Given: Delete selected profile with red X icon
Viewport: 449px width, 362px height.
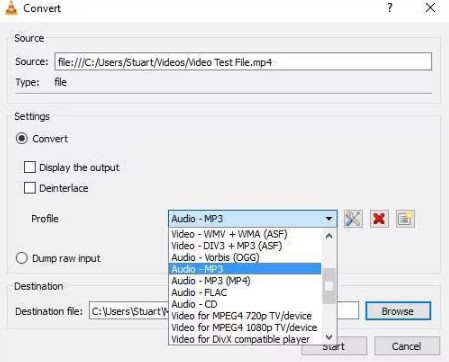Looking at the screenshot, I should [x=379, y=219].
